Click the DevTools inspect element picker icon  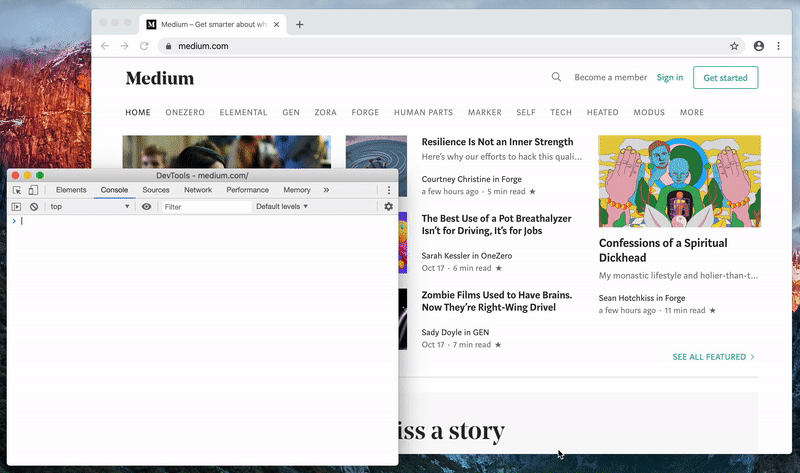[17, 190]
